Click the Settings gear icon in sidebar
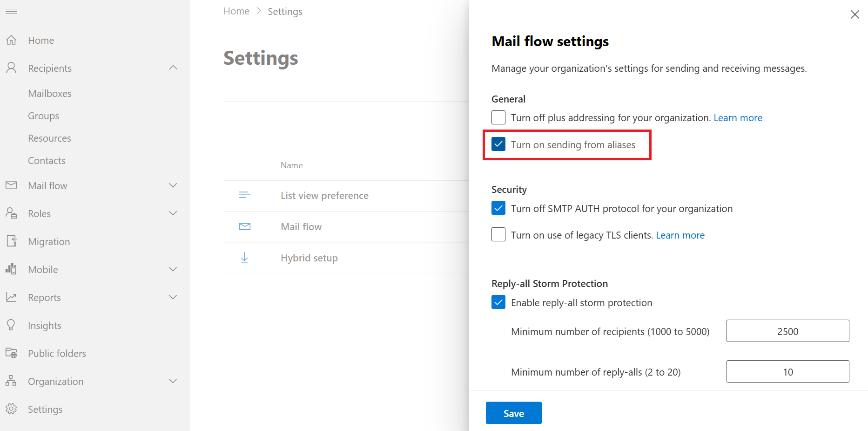The width and height of the screenshot is (868, 431). (x=11, y=409)
